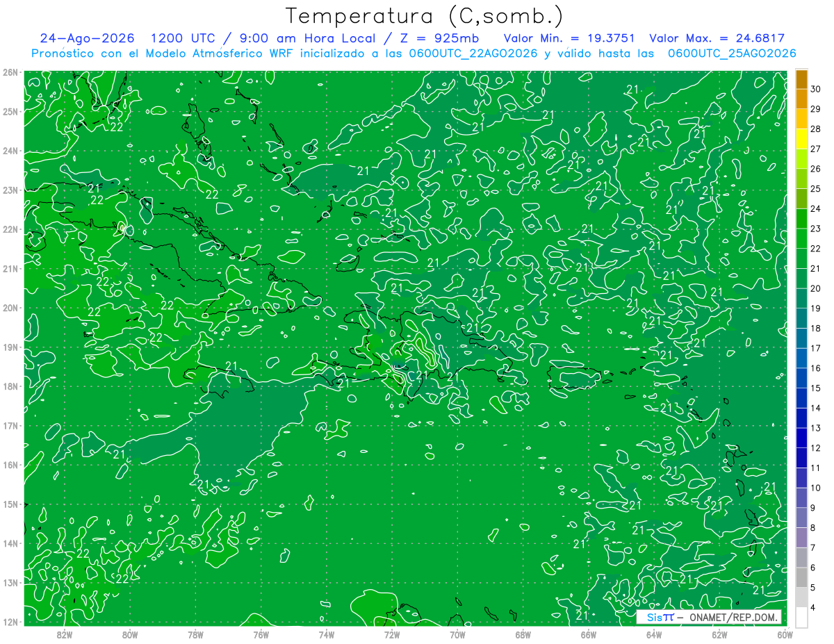Click the "23" label on the color scale
The height and width of the screenshot is (644, 834).
coord(815,229)
